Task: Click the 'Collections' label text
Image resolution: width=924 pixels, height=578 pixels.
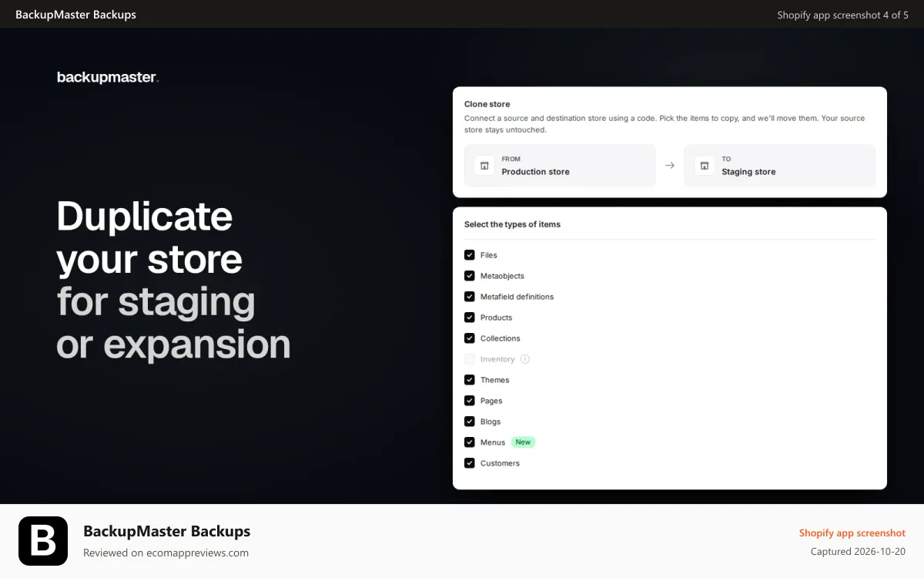Action: click(x=500, y=338)
